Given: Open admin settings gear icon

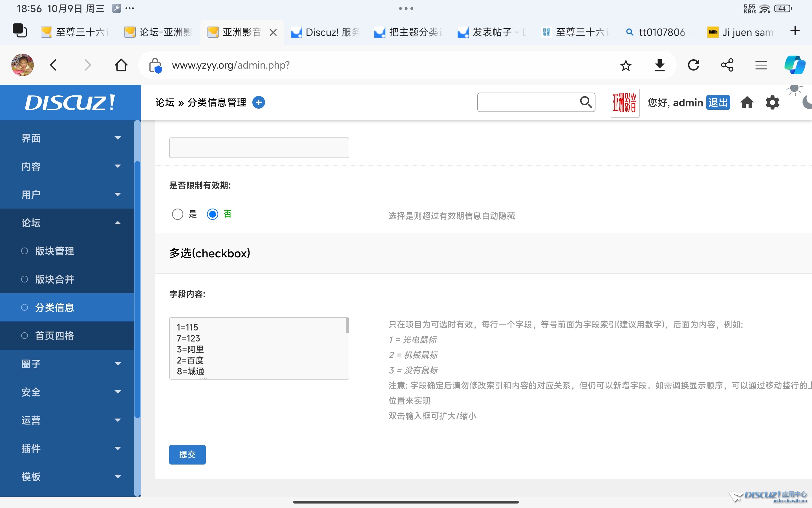Looking at the screenshot, I should click(772, 102).
